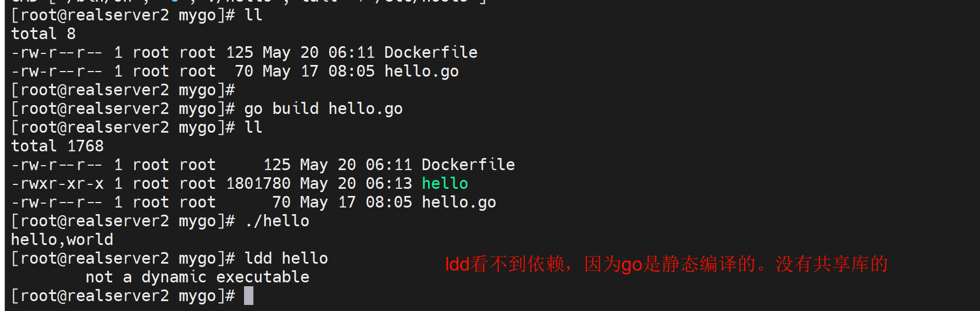
Task: Click the green hello executable filename
Action: pyautogui.click(x=445, y=183)
